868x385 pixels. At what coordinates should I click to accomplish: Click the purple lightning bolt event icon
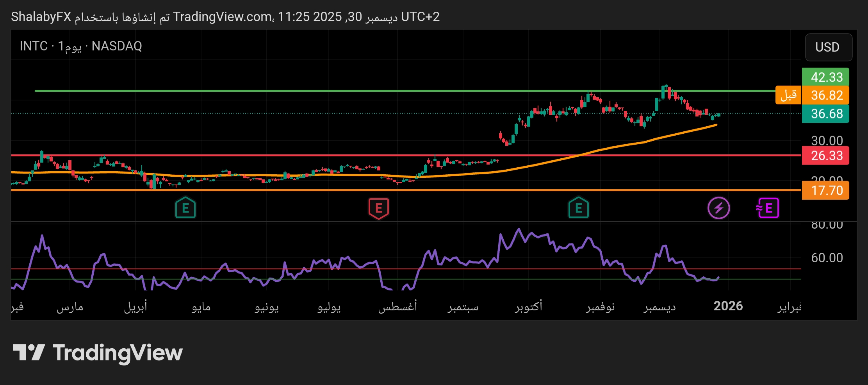(x=718, y=208)
